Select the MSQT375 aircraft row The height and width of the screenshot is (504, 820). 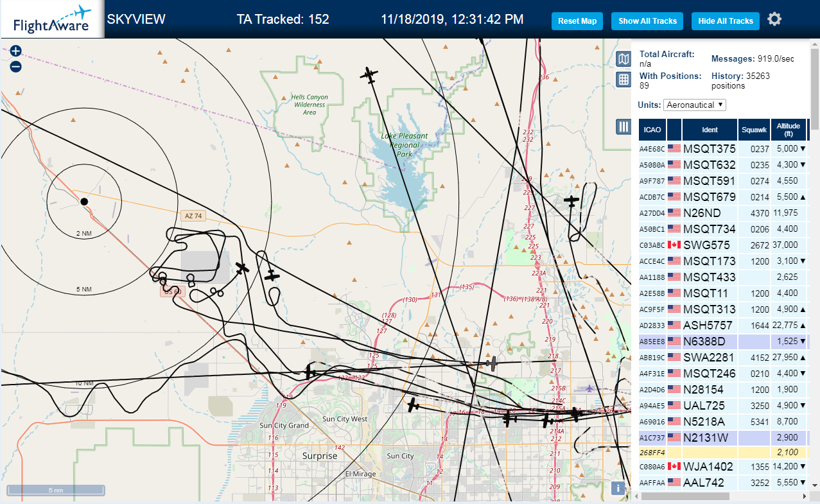click(x=723, y=148)
